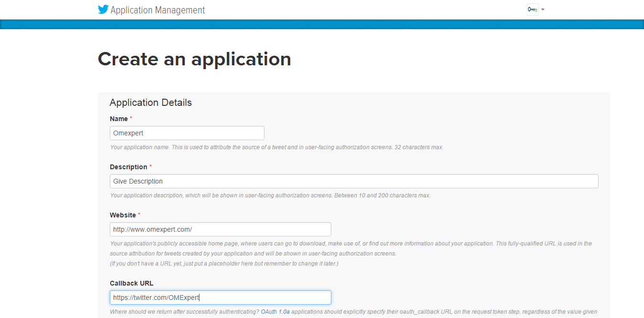Focus the Description input field
Viewport: 644px width, 318px height.
point(354,181)
